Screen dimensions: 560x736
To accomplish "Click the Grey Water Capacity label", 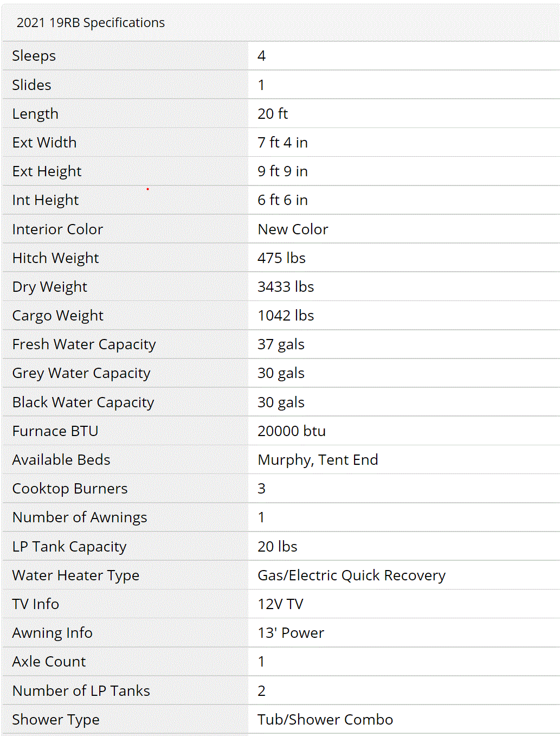I will [81, 373].
